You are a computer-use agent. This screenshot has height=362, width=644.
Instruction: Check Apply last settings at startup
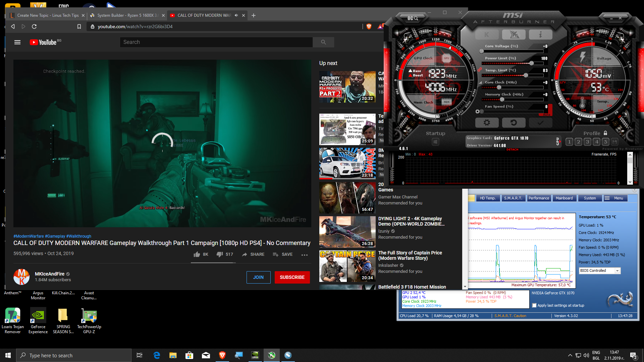pyautogui.click(x=534, y=305)
